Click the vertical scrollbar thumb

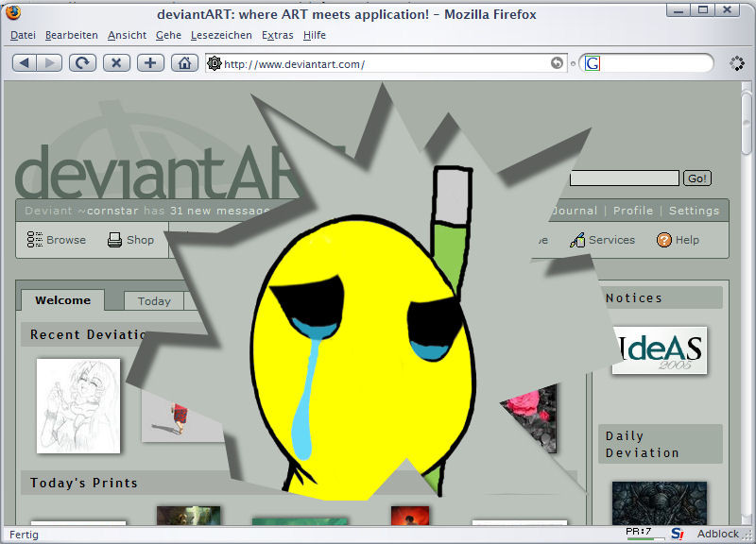747,122
